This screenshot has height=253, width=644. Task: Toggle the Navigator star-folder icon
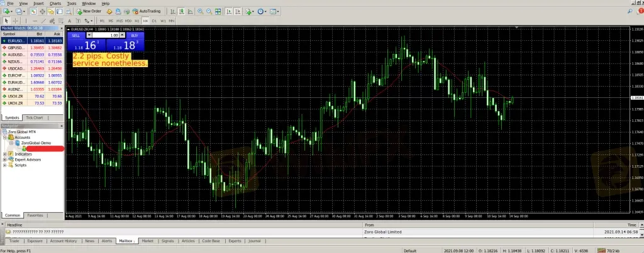(x=51, y=11)
